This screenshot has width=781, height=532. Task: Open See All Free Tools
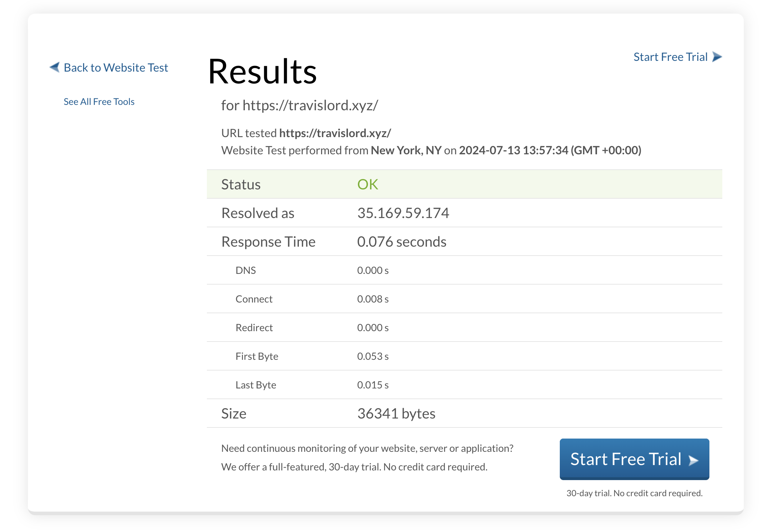99,101
